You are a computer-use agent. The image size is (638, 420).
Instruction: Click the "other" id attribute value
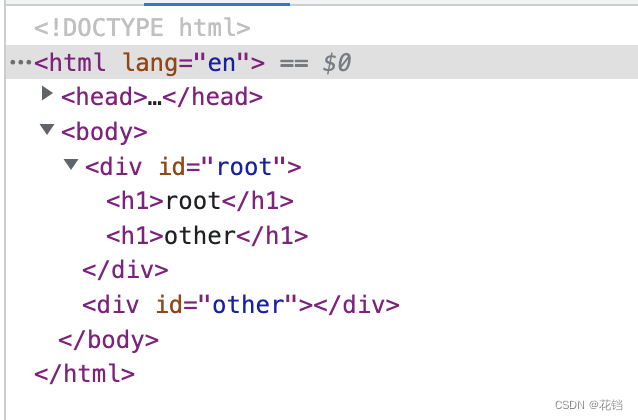[248, 305]
